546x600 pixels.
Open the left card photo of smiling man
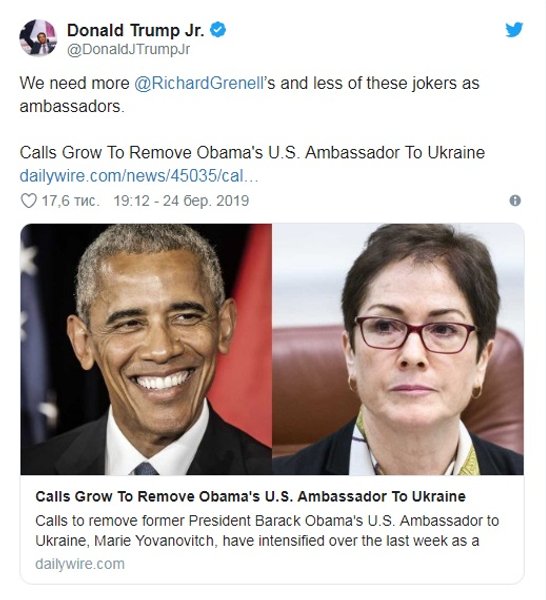[146, 349]
